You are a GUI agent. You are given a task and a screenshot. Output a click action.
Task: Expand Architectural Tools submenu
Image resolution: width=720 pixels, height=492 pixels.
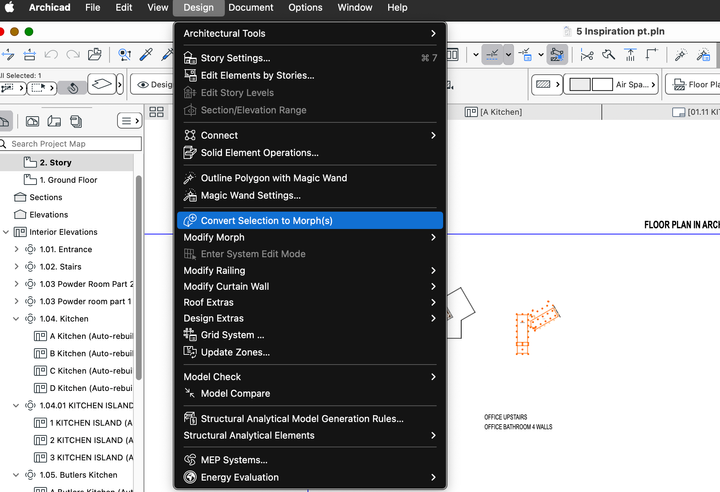310,33
